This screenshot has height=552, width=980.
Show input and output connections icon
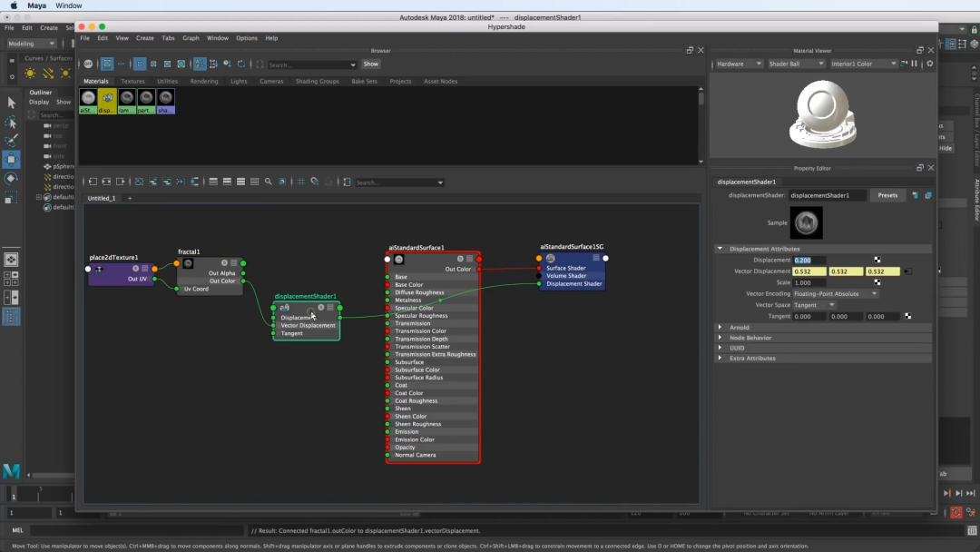[x=106, y=182]
